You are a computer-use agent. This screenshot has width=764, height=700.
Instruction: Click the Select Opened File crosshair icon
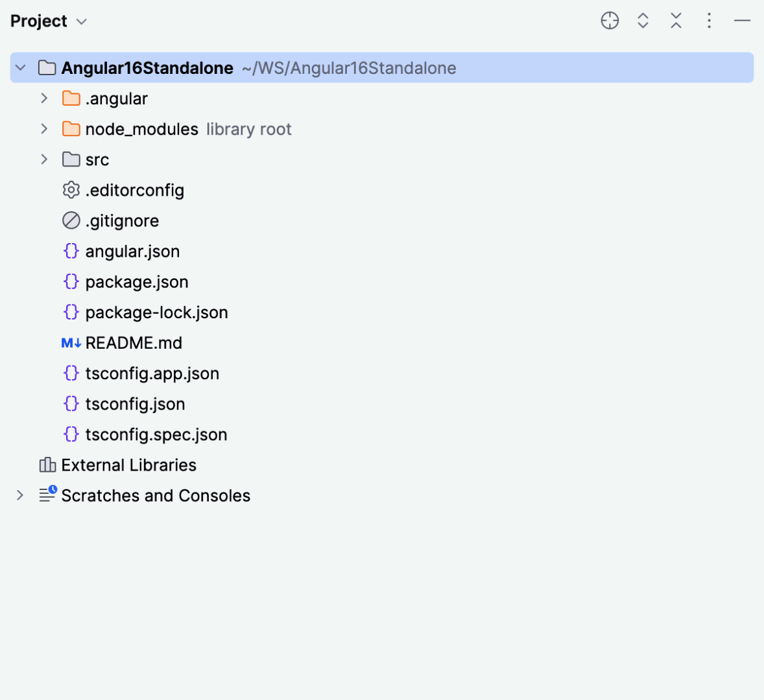pyautogui.click(x=610, y=20)
